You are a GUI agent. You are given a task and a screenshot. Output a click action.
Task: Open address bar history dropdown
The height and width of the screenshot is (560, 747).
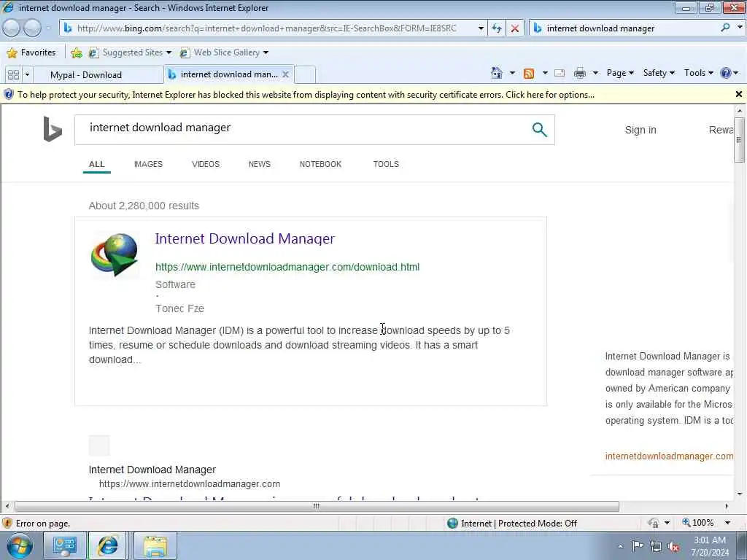[481, 28]
